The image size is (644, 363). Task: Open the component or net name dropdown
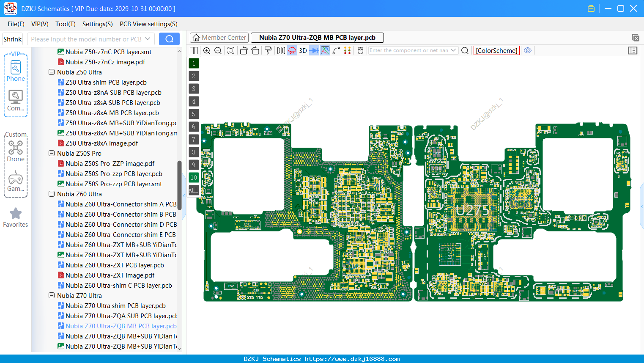(453, 50)
